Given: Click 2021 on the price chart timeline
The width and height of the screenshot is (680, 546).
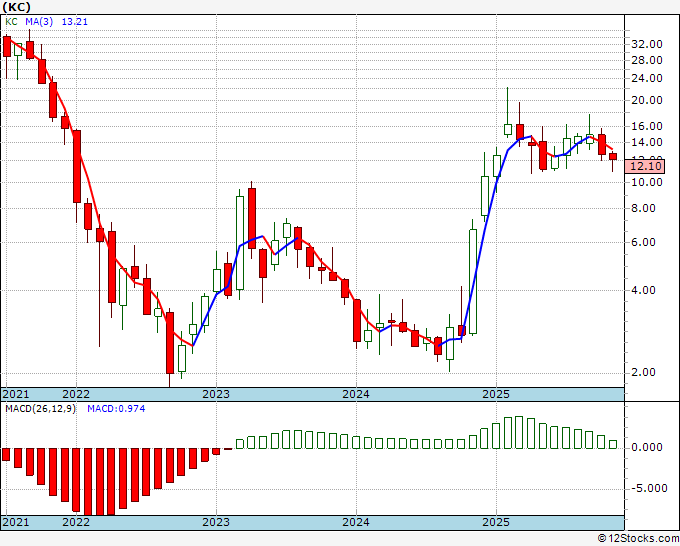Looking at the screenshot, I should point(16,394).
